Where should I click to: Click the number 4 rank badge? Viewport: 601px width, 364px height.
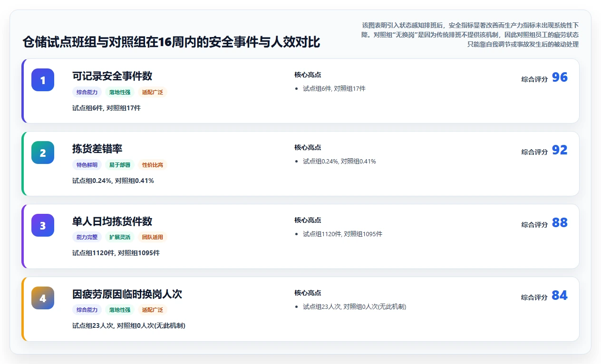(x=43, y=298)
